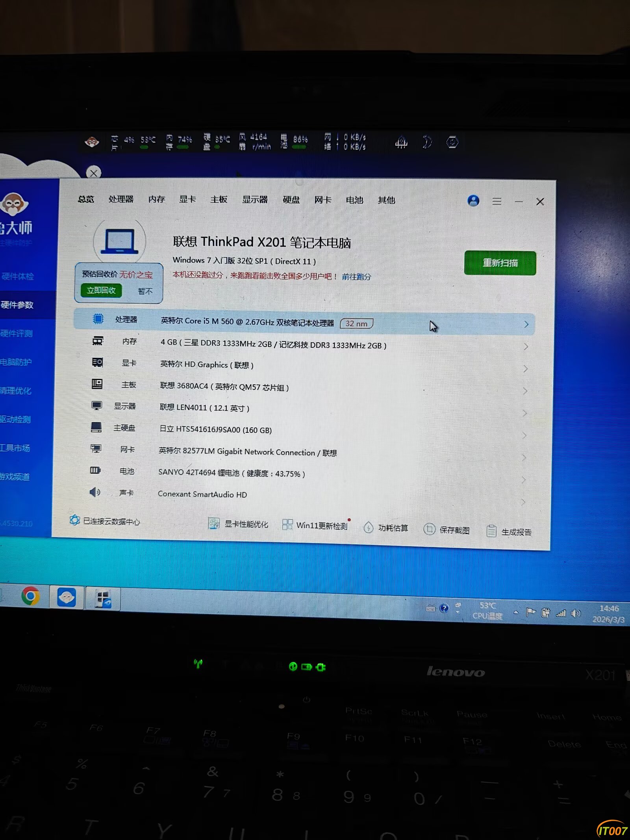Switch to the 硬盘 hard disk tab

[x=291, y=200]
